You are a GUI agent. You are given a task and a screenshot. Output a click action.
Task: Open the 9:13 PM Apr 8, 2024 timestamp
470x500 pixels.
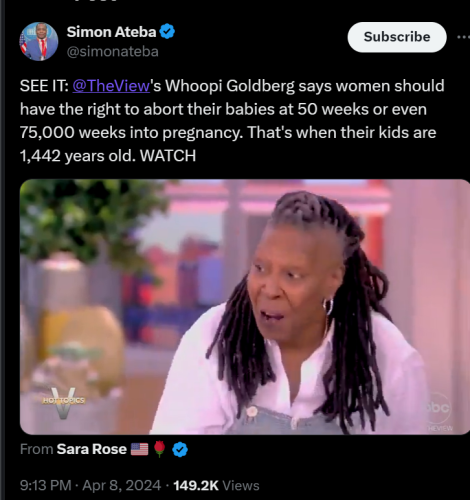[x=90, y=485]
